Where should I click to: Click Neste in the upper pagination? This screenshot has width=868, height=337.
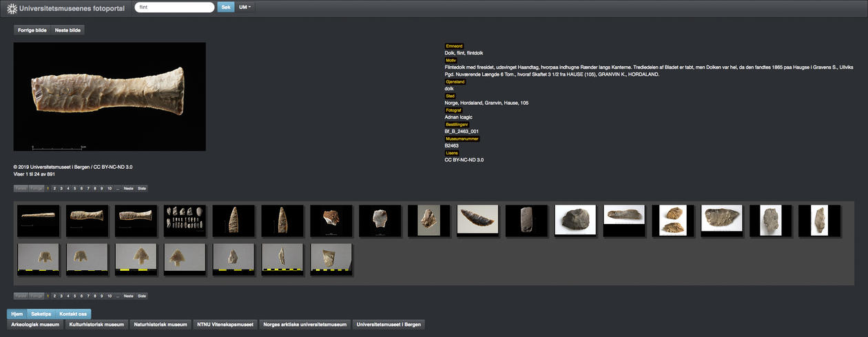tap(128, 188)
